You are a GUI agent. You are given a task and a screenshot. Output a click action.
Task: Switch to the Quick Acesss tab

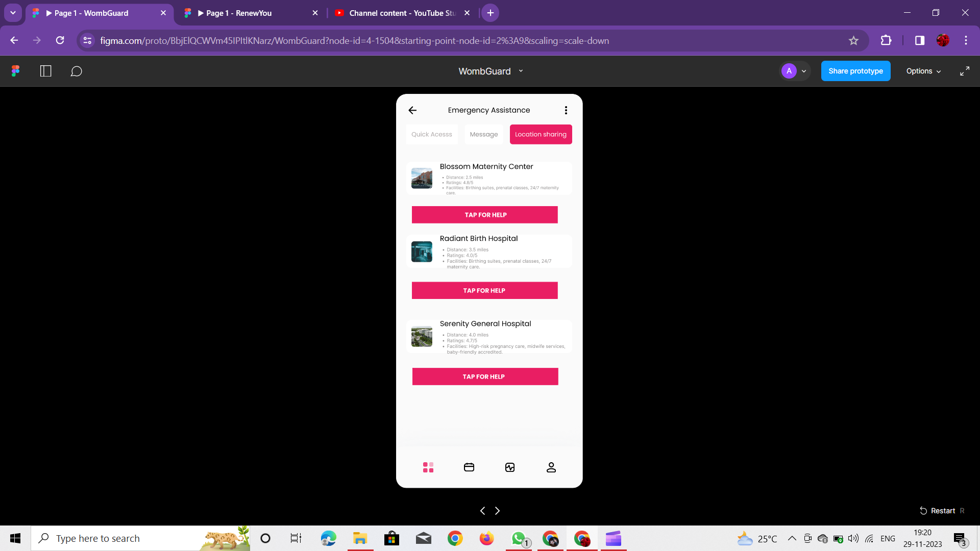point(432,134)
